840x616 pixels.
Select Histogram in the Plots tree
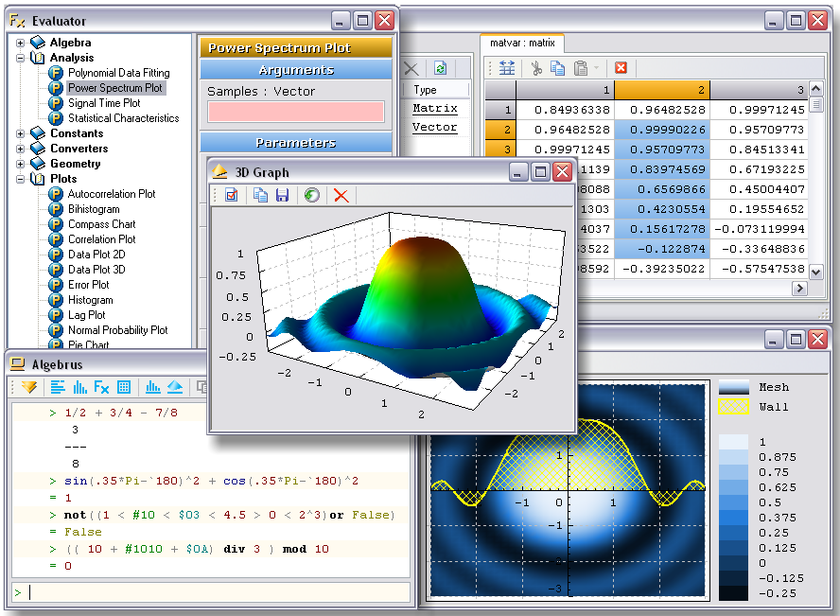pyautogui.click(x=90, y=300)
